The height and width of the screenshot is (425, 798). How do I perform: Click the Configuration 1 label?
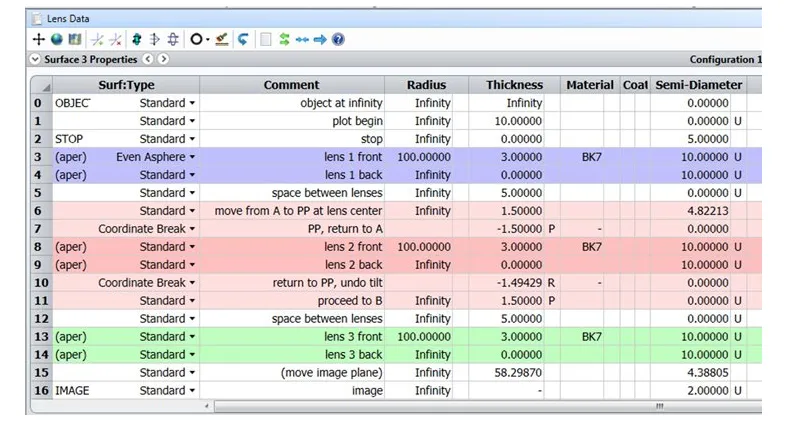[725, 60]
